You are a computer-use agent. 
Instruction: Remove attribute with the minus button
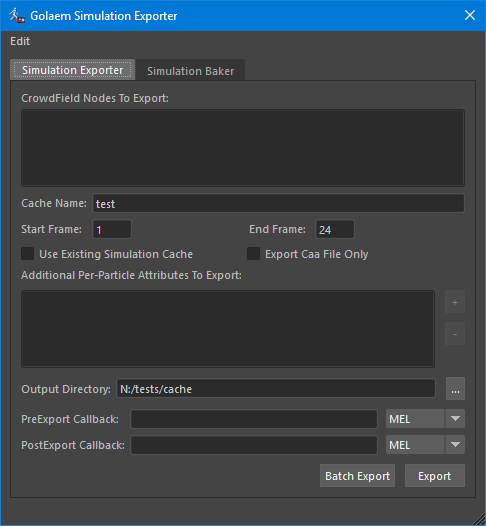455,334
